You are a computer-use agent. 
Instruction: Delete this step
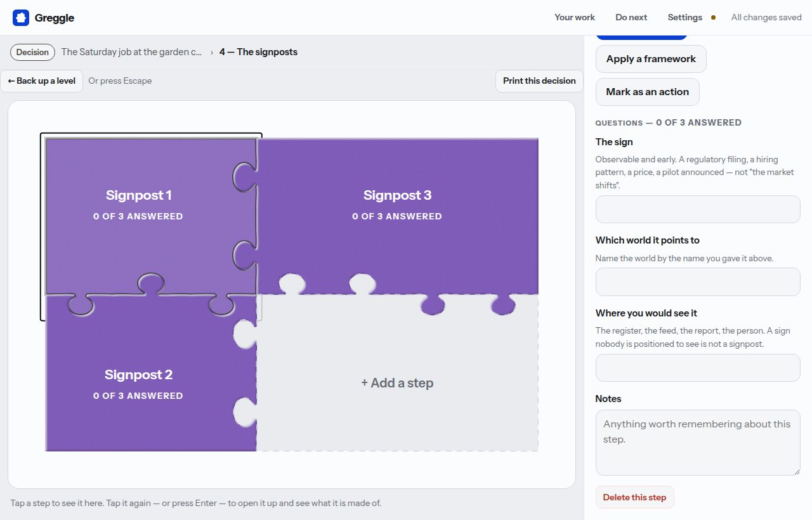pyautogui.click(x=634, y=497)
